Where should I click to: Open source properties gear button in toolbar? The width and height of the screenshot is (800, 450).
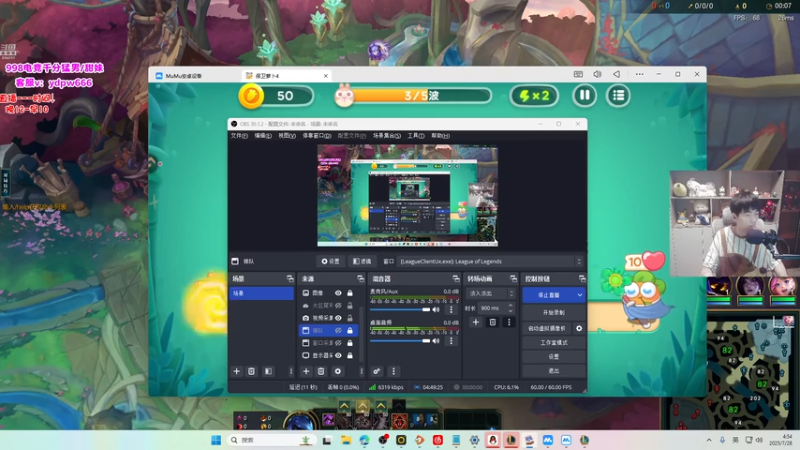(330, 261)
